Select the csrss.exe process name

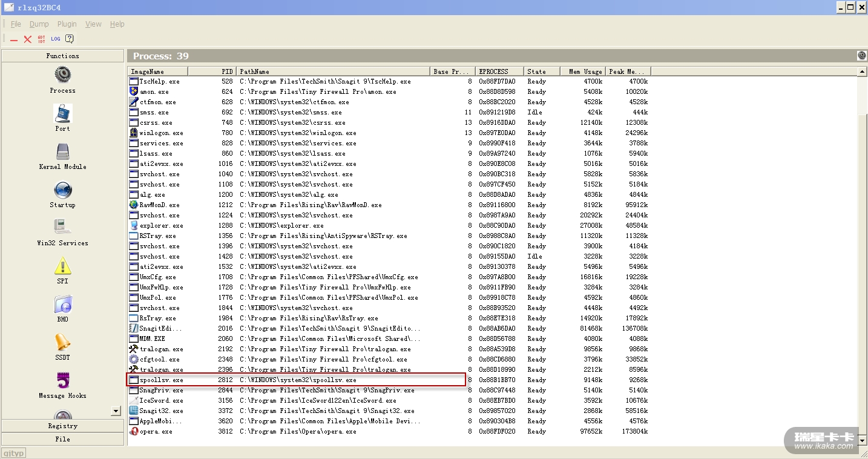(156, 122)
